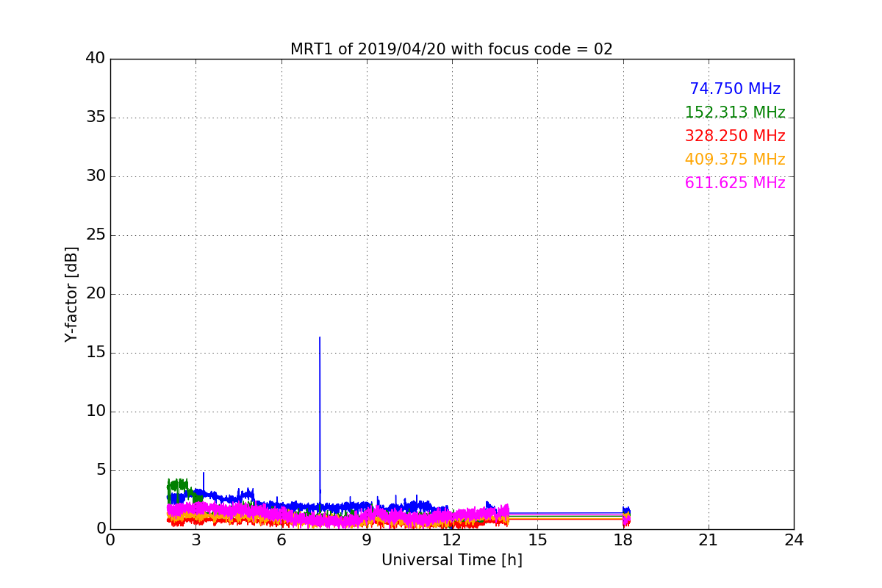The height and width of the screenshot is (588, 882).
Task: Select the 152.313 MHz legend label
Action: click(735, 112)
